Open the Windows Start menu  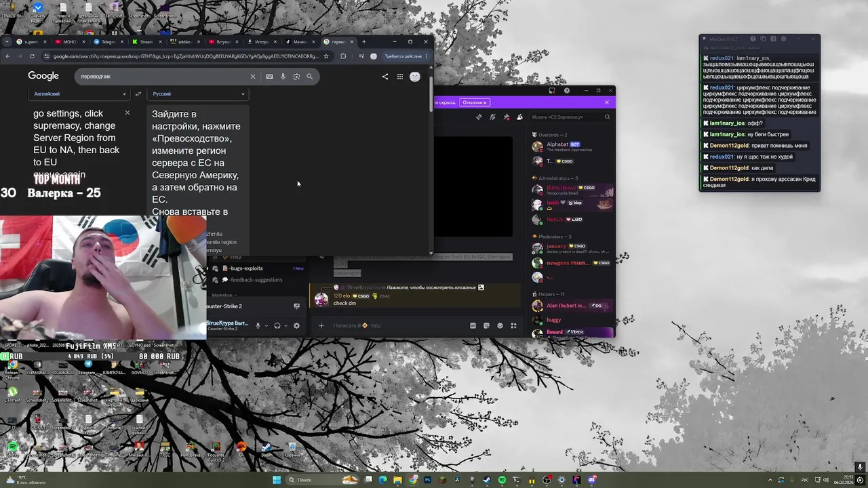(277, 480)
